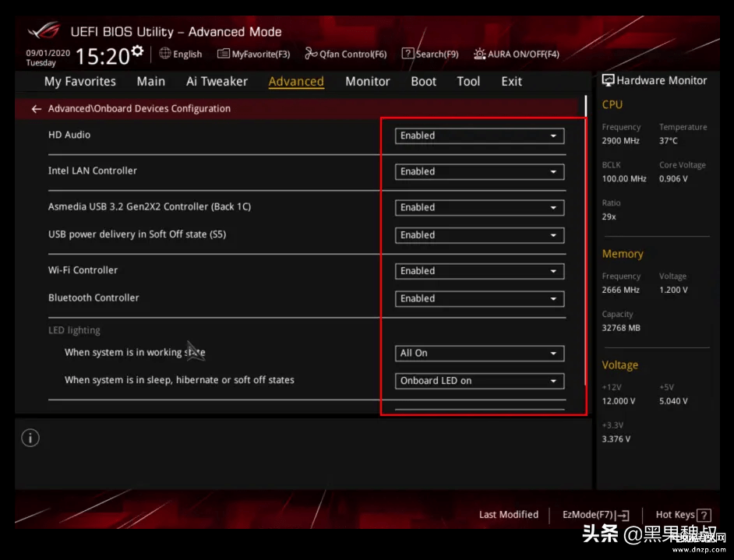
Task: Click the Search question mark icon
Action: click(x=408, y=53)
